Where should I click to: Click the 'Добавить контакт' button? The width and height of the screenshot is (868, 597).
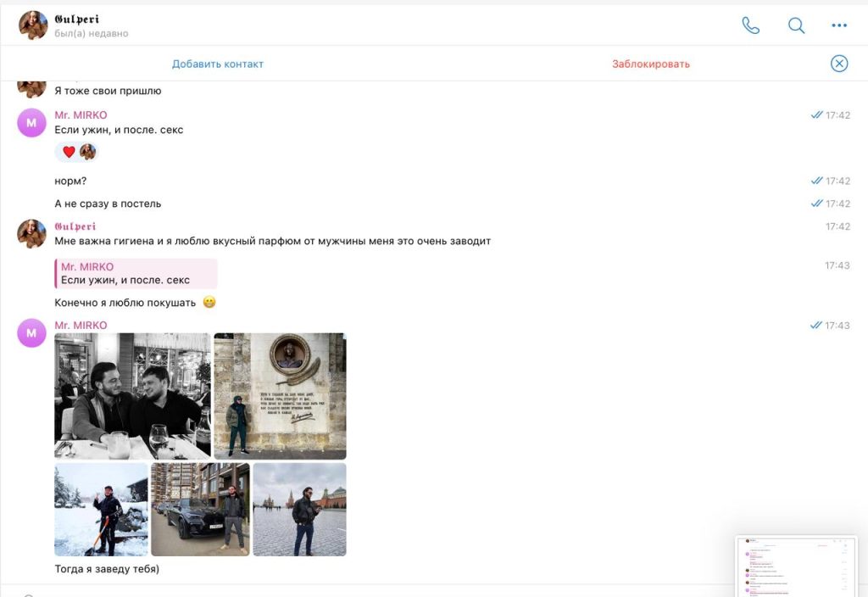click(218, 64)
